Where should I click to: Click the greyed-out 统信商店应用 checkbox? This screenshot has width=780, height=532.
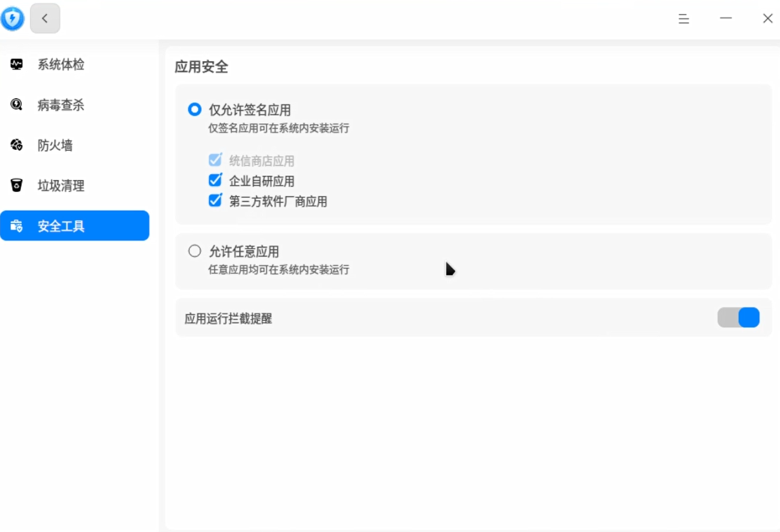click(215, 161)
